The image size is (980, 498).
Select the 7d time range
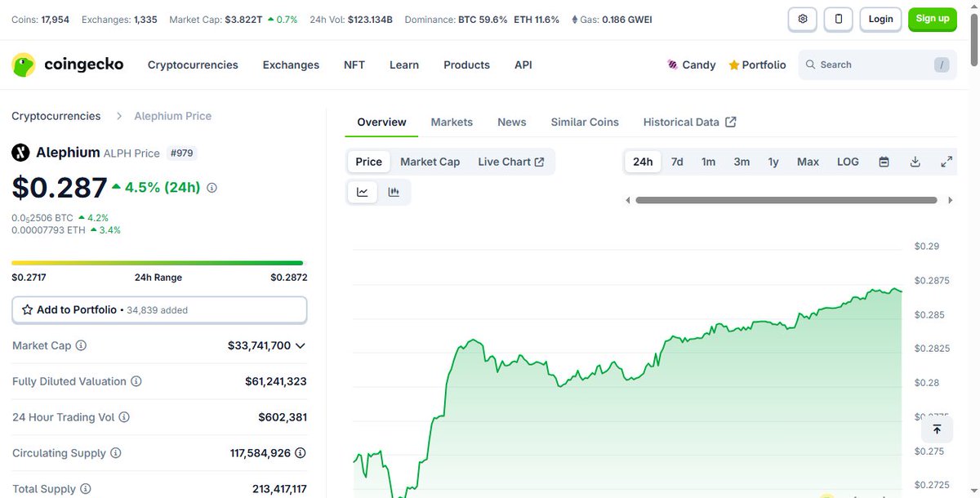[x=677, y=162]
